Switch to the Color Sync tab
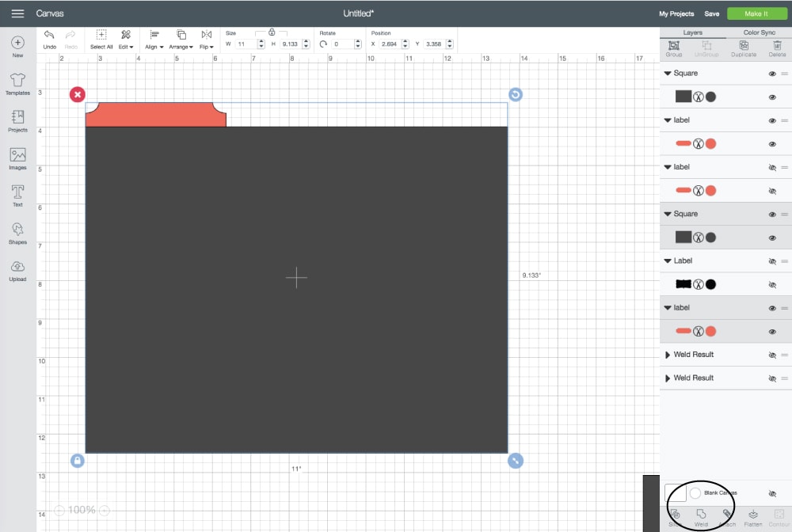This screenshot has height=532, width=792. click(x=759, y=32)
